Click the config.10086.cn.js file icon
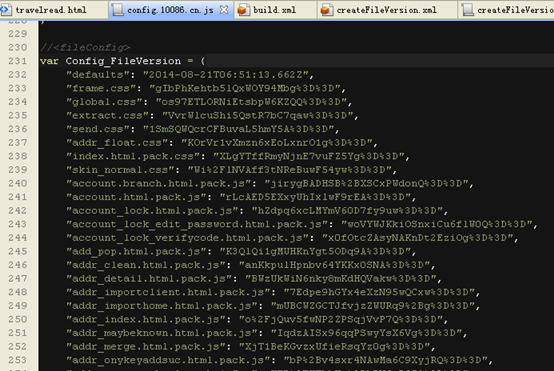This screenshot has width=554, height=371. pyautogui.click(x=117, y=10)
